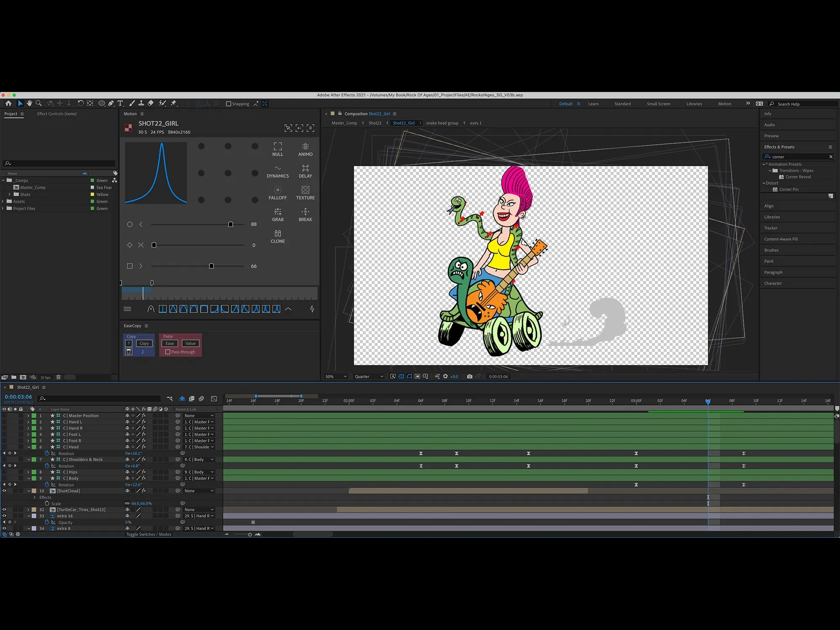The height and width of the screenshot is (630, 840).
Task: Open Master_Comp in the breadcrumb
Action: (x=344, y=123)
